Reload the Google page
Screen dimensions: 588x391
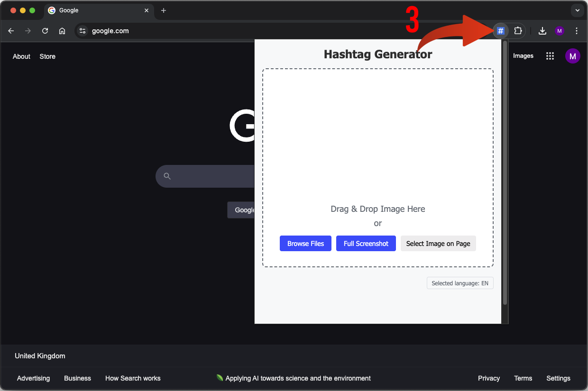click(45, 31)
